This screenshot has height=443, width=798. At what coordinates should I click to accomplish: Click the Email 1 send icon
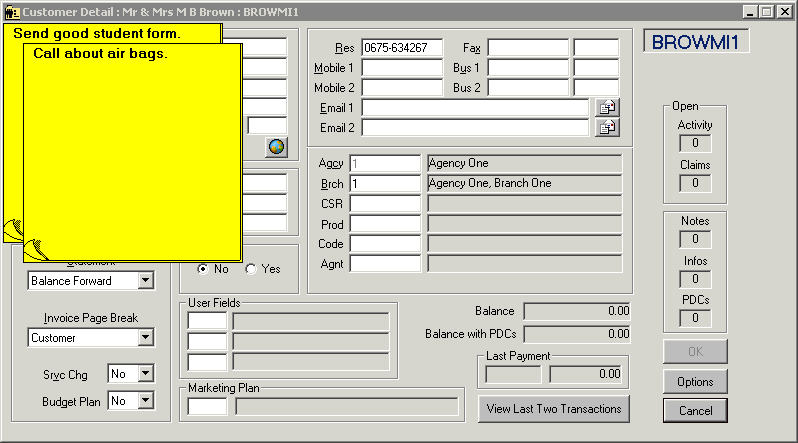pyautogui.click(x=607, y=107)
